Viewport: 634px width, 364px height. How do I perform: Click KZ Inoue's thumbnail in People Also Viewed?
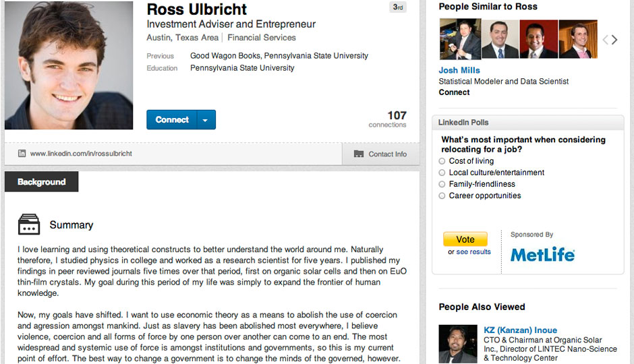click(x=457, y=344)
